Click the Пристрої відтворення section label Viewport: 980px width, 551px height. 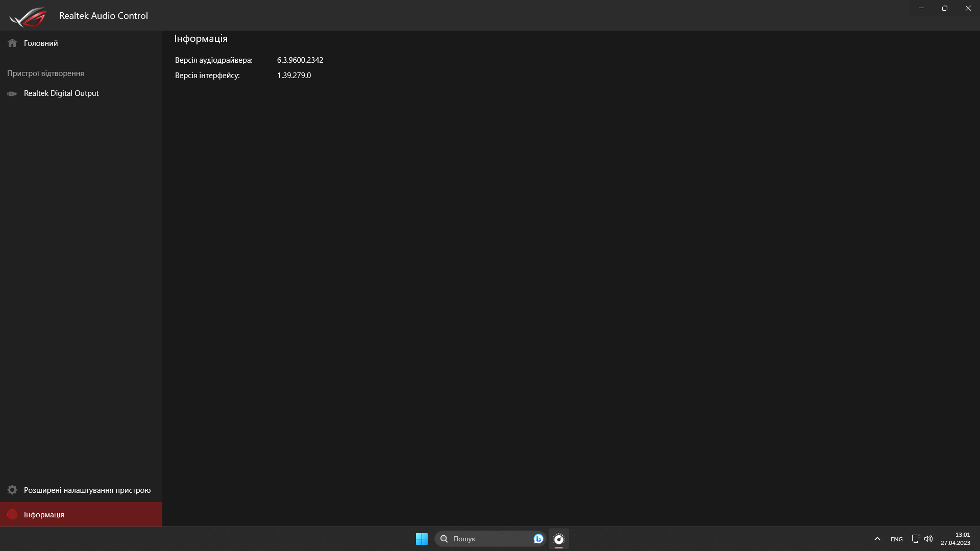pos(45,73)
